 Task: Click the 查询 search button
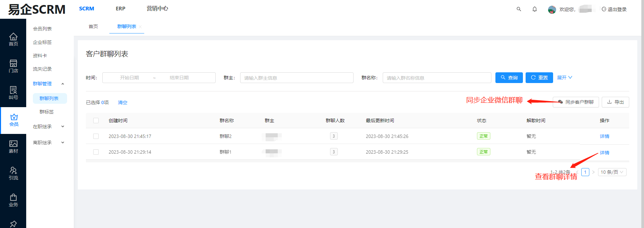point(509,78)
